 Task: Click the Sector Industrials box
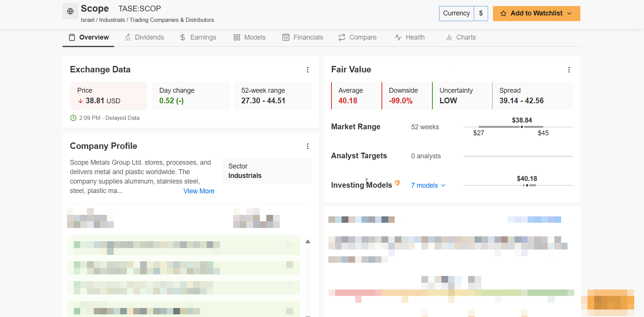tap(267, 171)
